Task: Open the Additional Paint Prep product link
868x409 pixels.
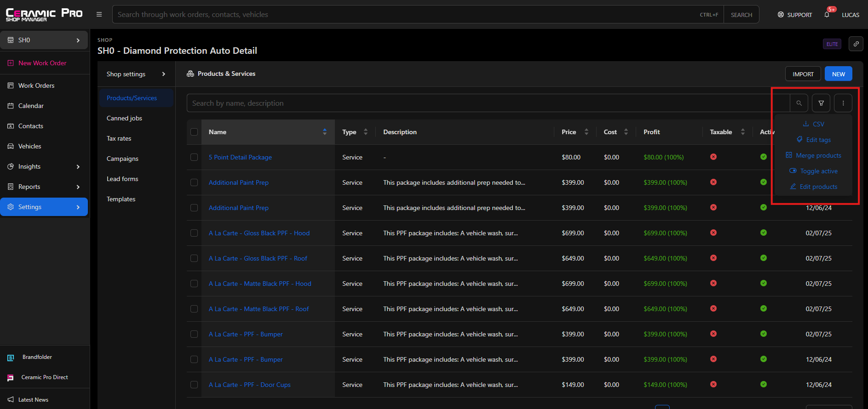Action: 238,182
